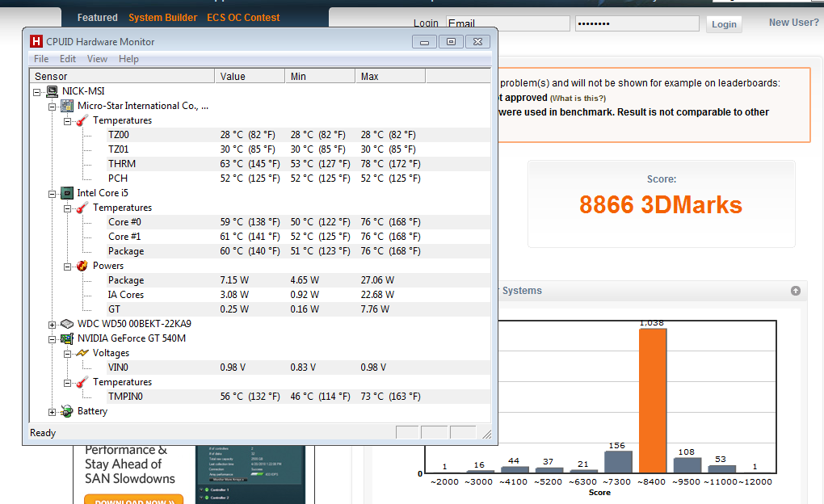
Task: Click the Ready status bar text
Action: (x=43, y=433)
